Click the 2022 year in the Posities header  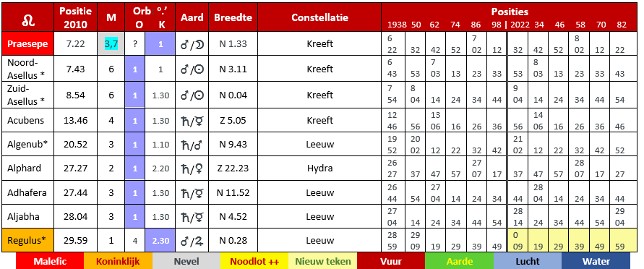[x=520, y=25]
